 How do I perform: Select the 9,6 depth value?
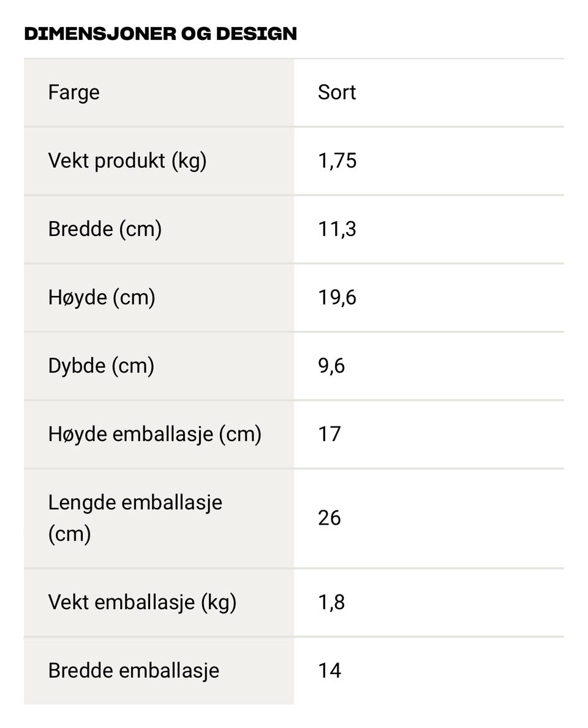tap(331, 366)
